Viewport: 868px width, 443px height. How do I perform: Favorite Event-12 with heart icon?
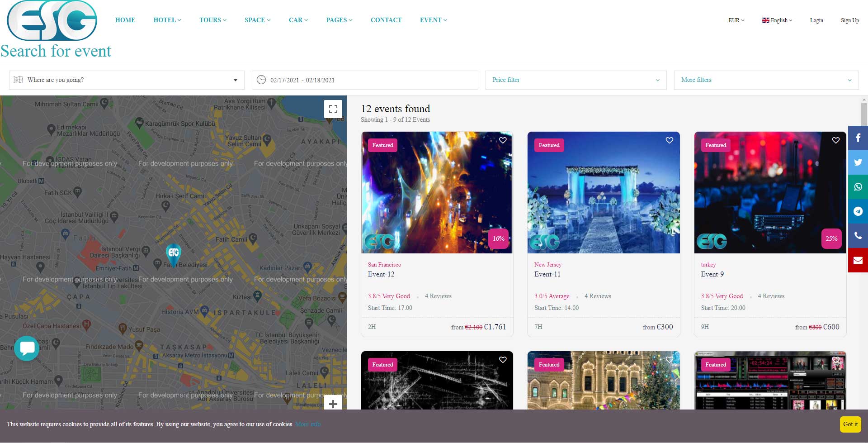503,140
